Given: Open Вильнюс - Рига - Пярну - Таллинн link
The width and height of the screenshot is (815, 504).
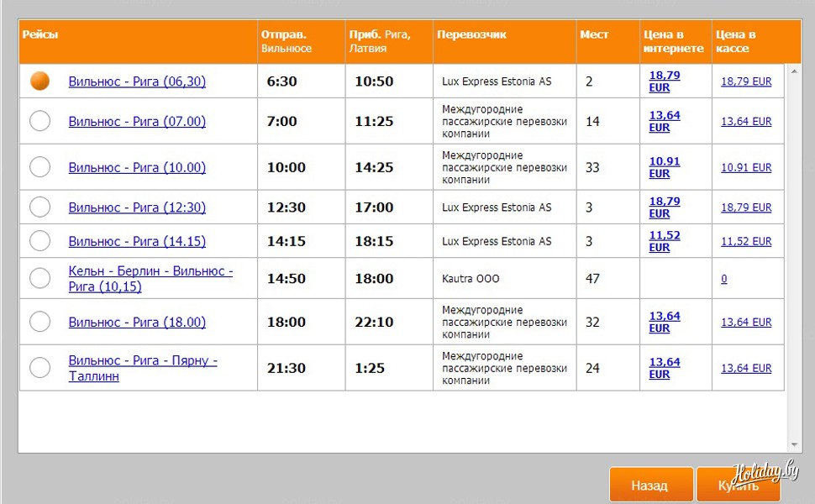Looking at the screenshot, I should tap(143, 368).
